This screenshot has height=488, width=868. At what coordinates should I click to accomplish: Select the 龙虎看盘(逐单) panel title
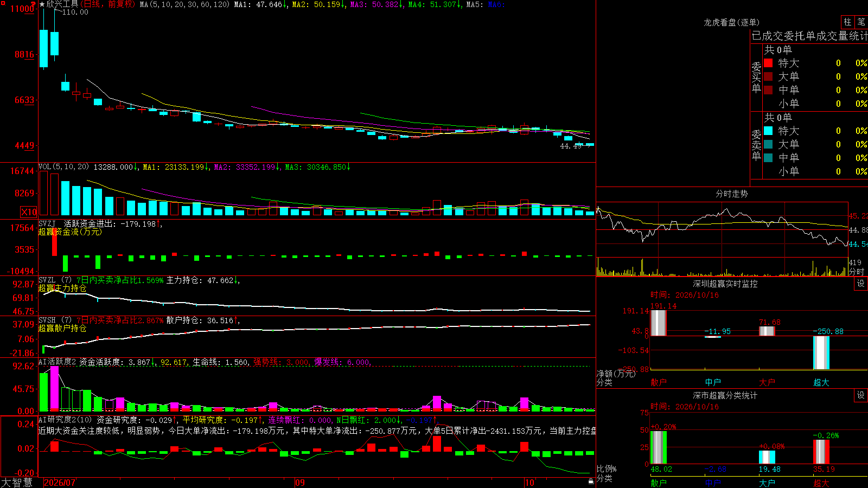pyautogui.click(x=731, y=22)
